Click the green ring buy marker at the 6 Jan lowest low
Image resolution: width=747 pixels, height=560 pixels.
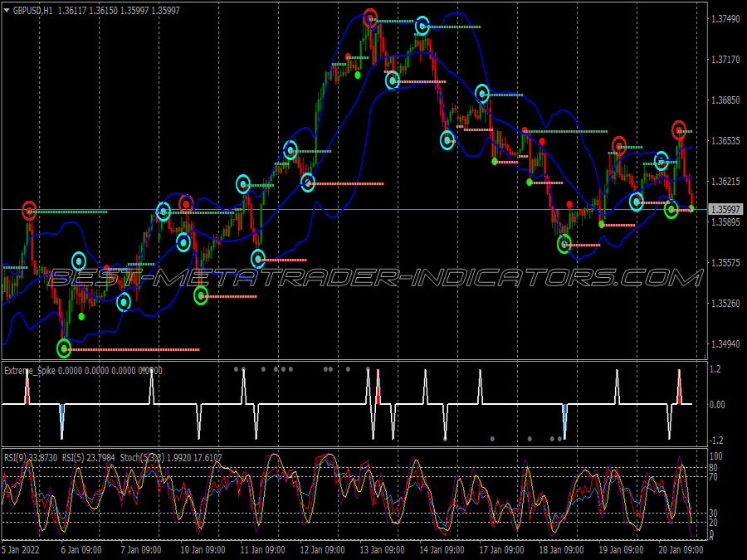pyautogui.click(x=64, y=348)
